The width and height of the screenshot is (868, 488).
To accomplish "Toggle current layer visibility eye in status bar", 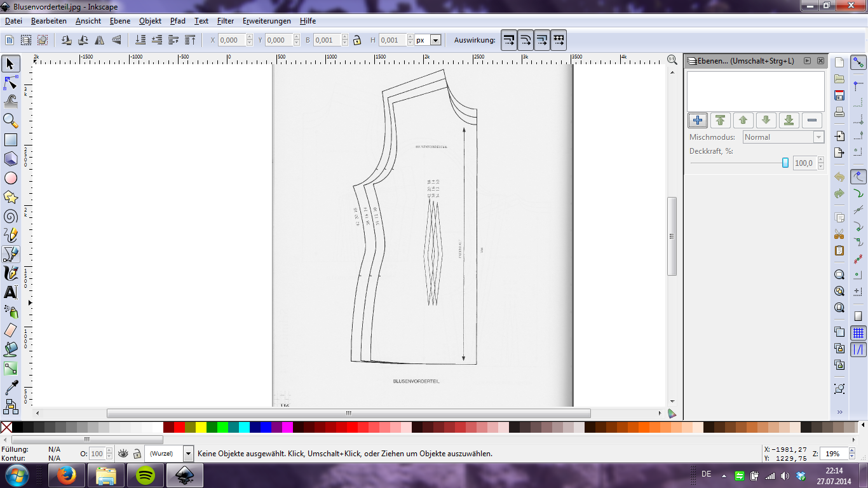I will [123, 454].
